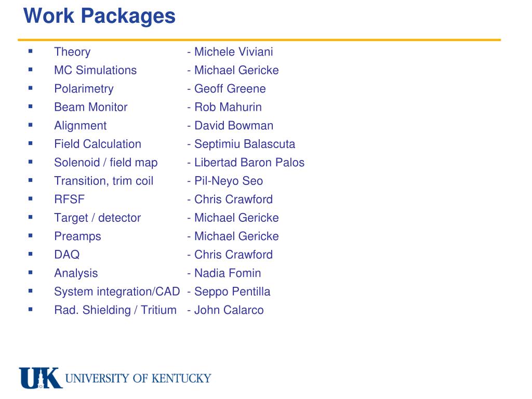The height and width of the screenshot is (399, 532).
Task: Select the name John Calarco
Action: coord(229,310)
